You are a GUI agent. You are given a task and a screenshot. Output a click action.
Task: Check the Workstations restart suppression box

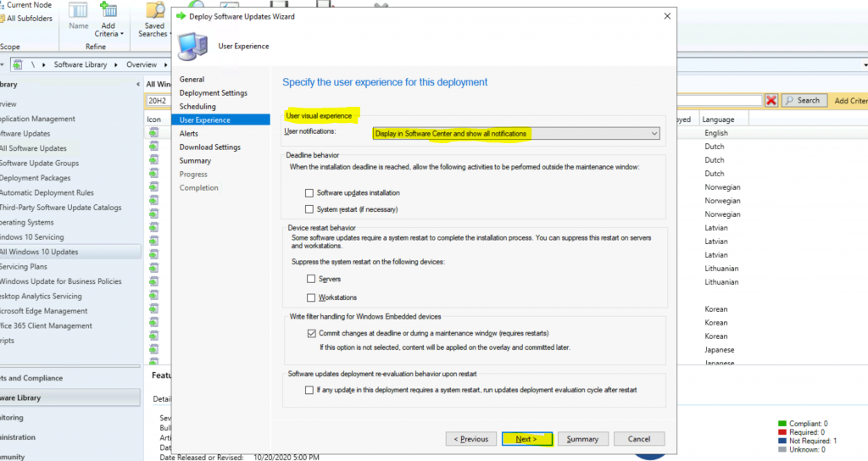point(311,297)
